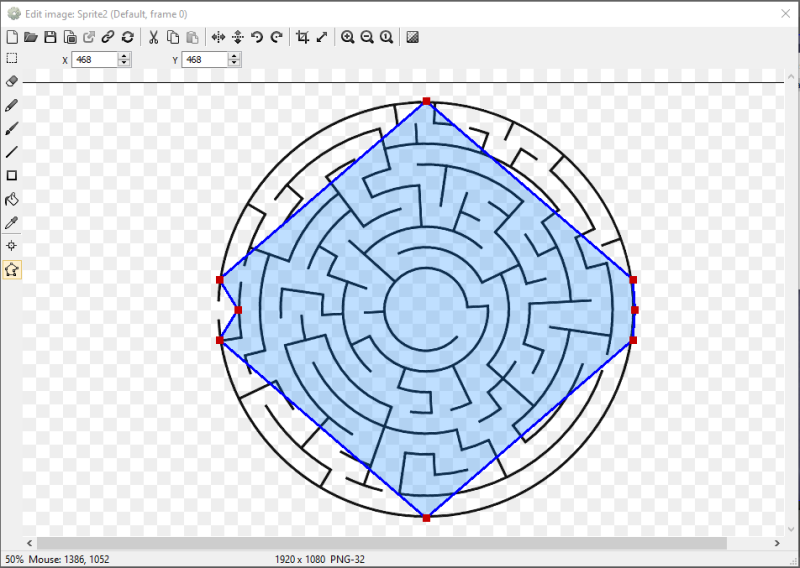
Task: Click the upper-left polygon point
Action: [220, 280]
